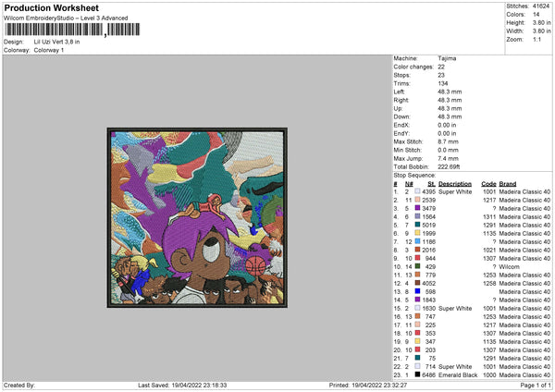This screenshot has width=555, height=392.
Task: Select the light blue swatch beside count 1186
Action: [x=418, y=241]
